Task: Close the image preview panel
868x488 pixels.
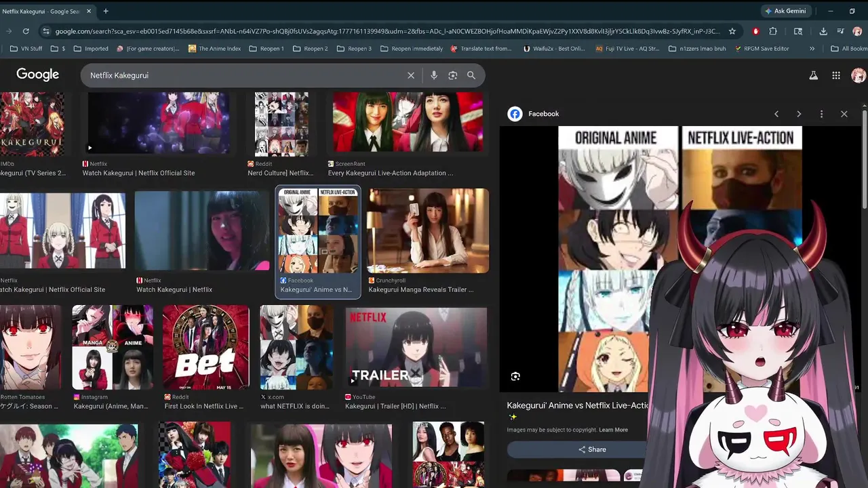Action: click(x=844, y=114)
